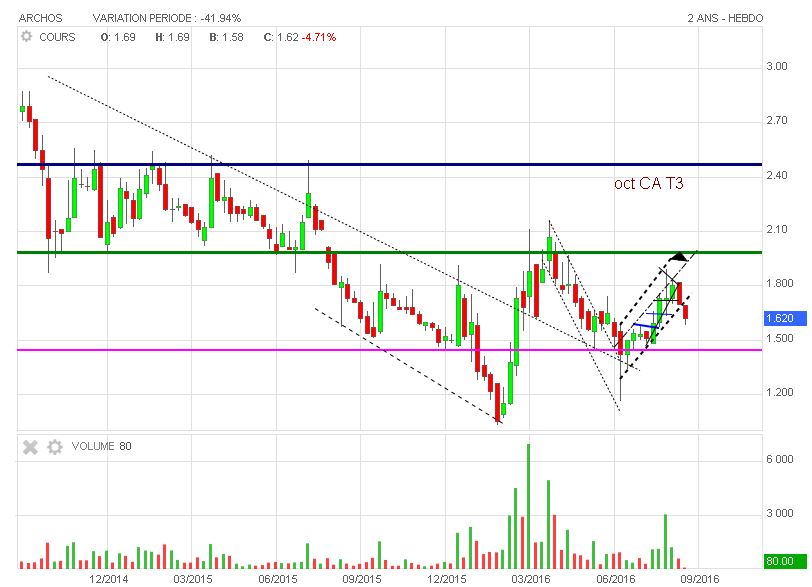The height and width of the screenshot is (587, 812).
Task: Click the 06/2016 date axis label
Action: [615, 579]
